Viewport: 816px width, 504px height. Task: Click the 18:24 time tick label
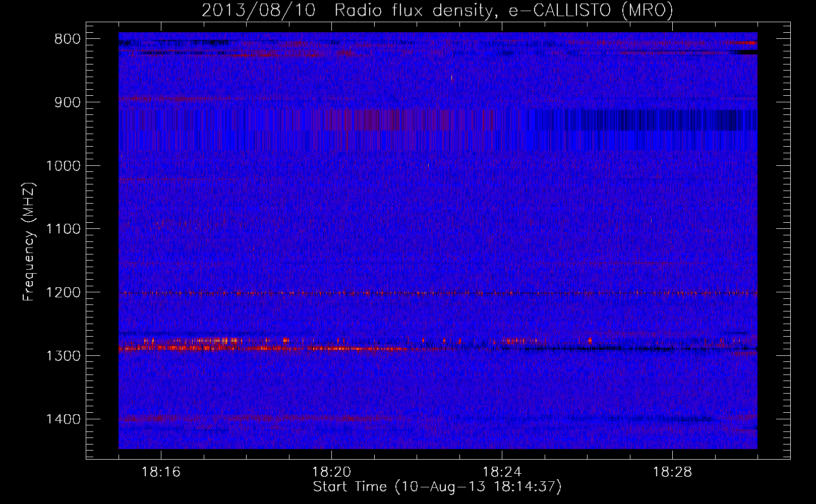(502, 472)
